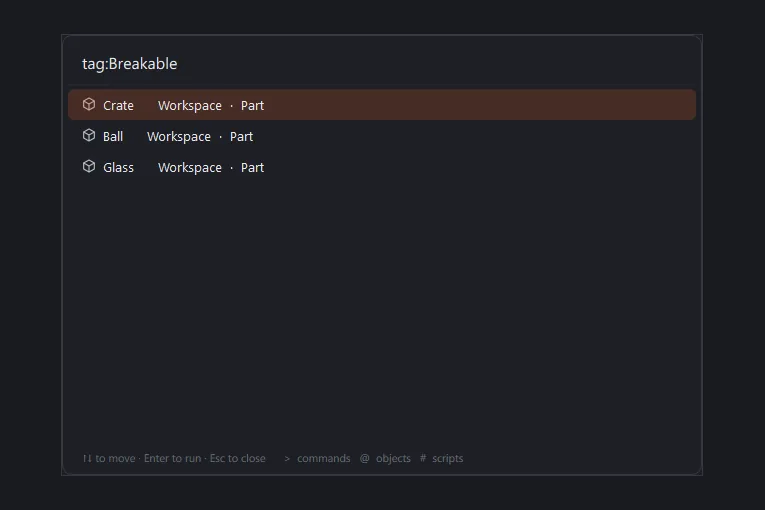Click the 'Esc to close' footer hint

(x=238, y=458)
